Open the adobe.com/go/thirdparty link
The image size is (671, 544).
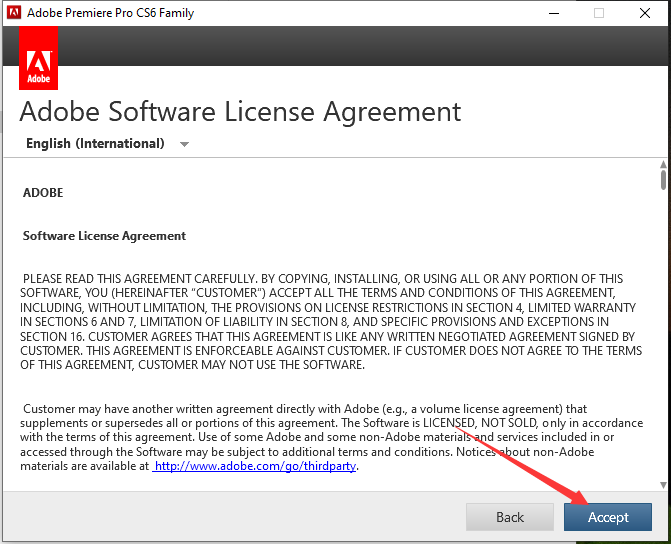254,466
